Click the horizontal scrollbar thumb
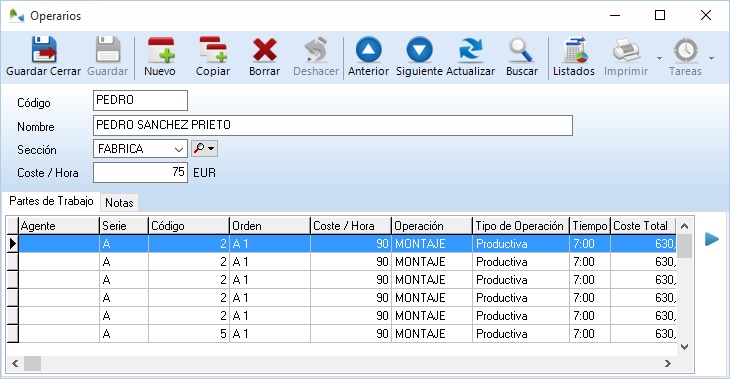 pos(33,363)
